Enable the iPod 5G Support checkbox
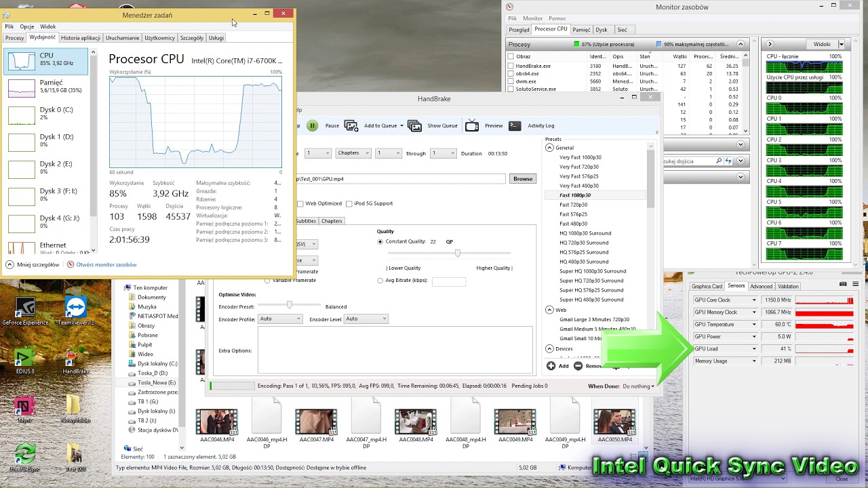868x488 pixels. [x=349, y=203]
